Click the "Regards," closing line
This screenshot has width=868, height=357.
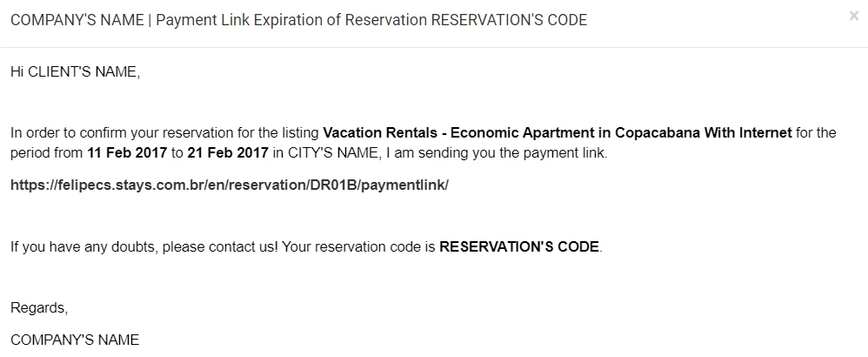click(39, 307)
